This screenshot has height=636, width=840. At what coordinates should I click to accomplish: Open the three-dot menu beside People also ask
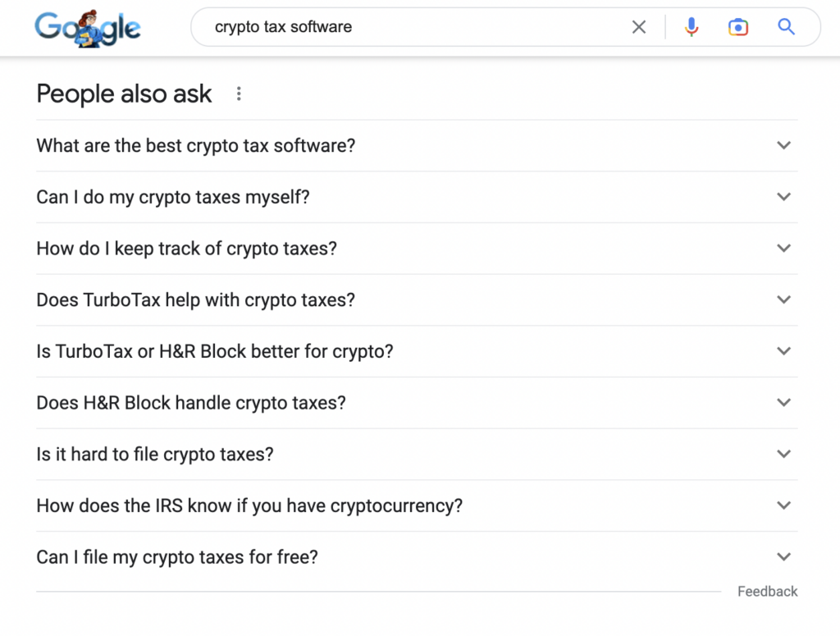point(239,94)
